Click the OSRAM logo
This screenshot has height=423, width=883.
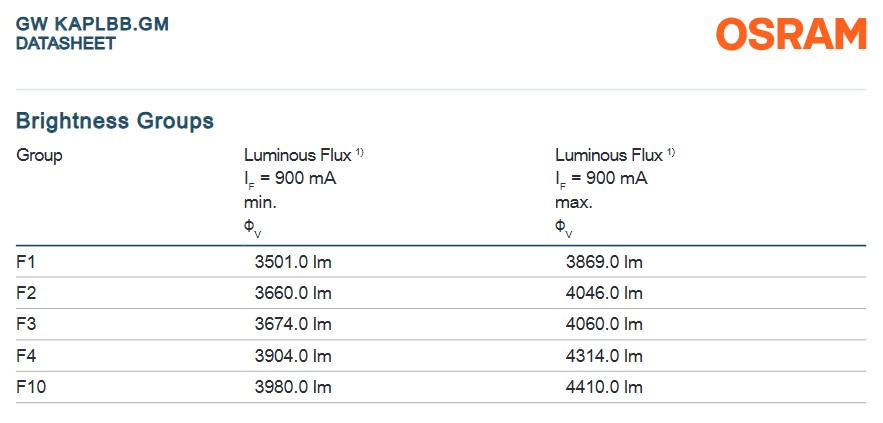point(791,34)
